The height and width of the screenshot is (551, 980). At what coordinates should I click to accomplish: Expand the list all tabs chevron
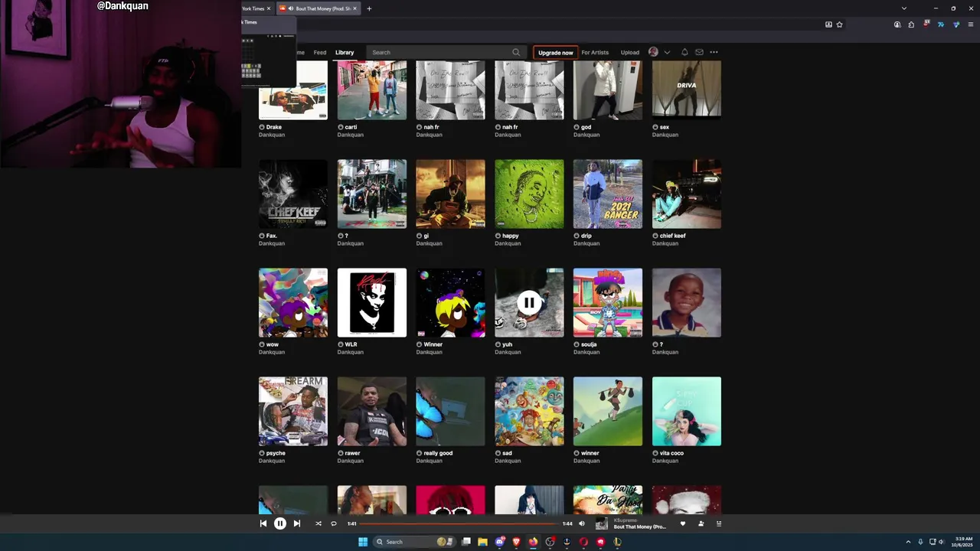click(x=904, y=8)
